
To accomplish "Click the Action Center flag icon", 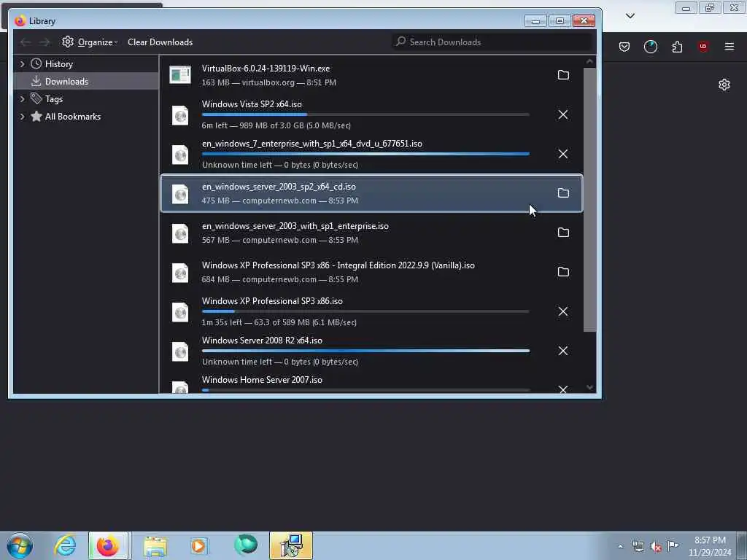I will (x=673, y=546).
